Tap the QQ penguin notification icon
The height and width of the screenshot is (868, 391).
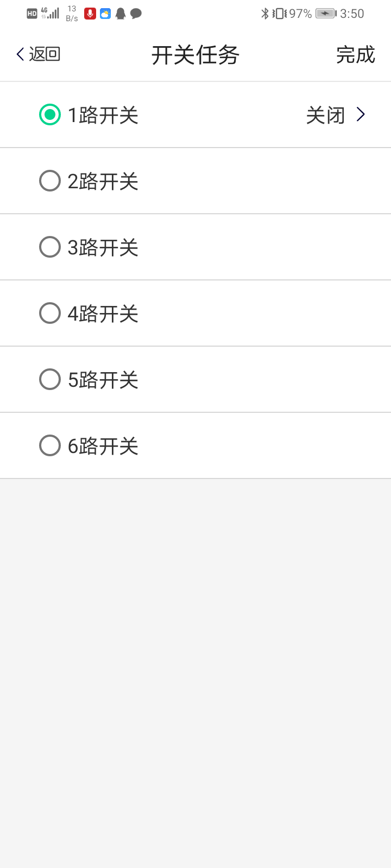coord(121,14)
